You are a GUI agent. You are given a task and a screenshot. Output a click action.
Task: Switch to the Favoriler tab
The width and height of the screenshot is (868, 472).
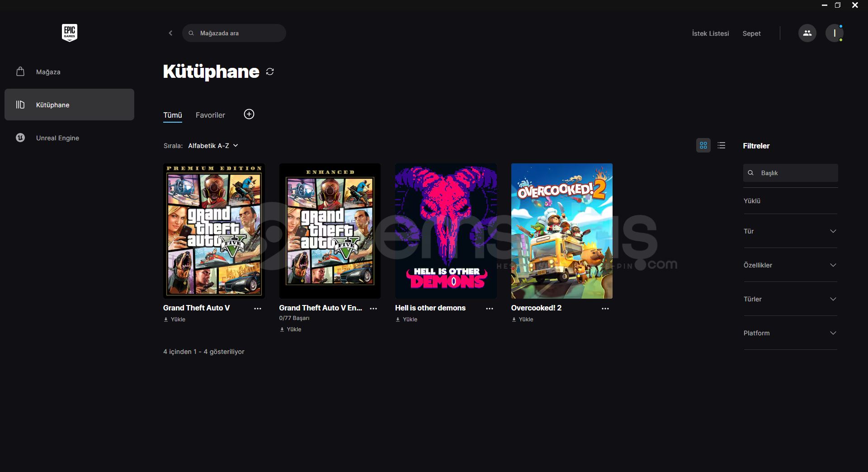click(210, 115)
